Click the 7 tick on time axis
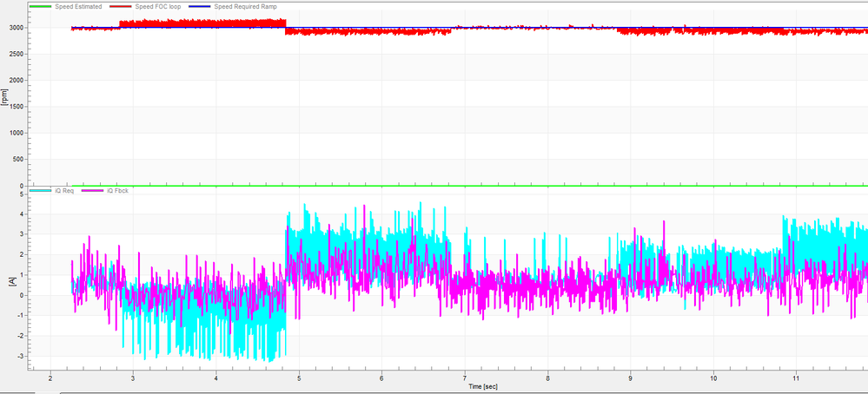 pos(465,378)
